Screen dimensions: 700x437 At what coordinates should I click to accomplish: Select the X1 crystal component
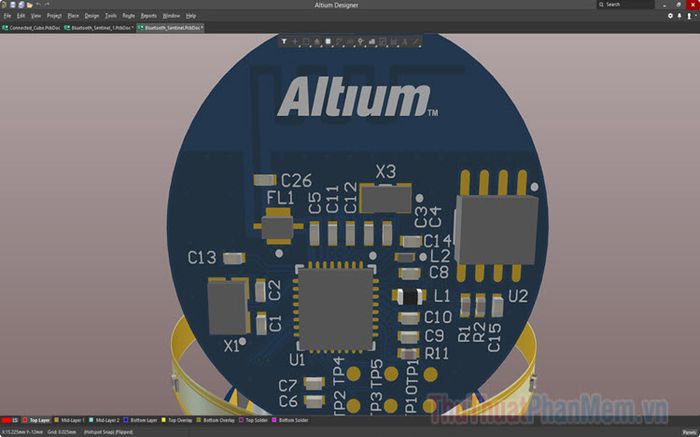tap(229, 306)
